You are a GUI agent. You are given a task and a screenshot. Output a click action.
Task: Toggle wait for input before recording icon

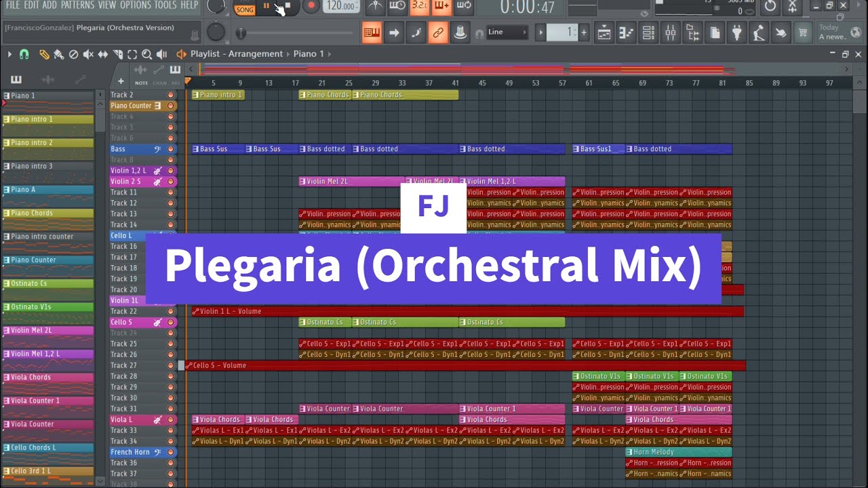pyautogui.click(x=397, y=6)
